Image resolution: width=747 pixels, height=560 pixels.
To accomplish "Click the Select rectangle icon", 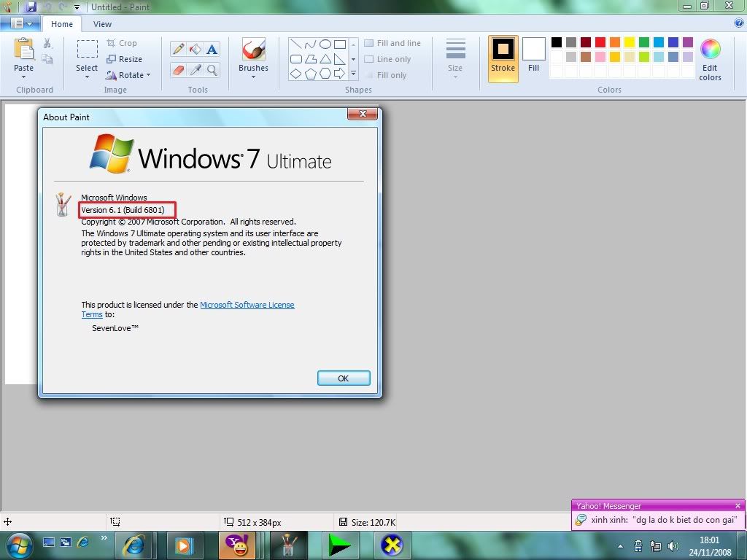I will pos(88,49).
